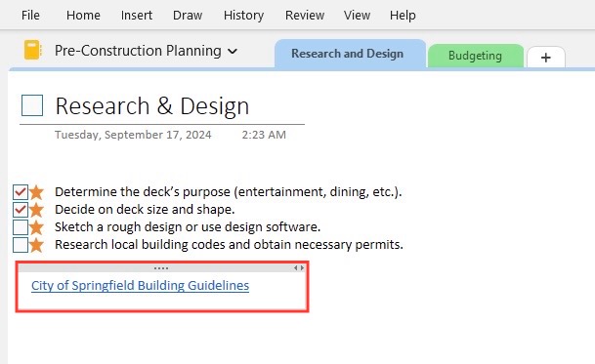The height and width of the screenshot is (364, 595).
Task: Open City of Springfield Building Guidelines link
Action: 140,285
